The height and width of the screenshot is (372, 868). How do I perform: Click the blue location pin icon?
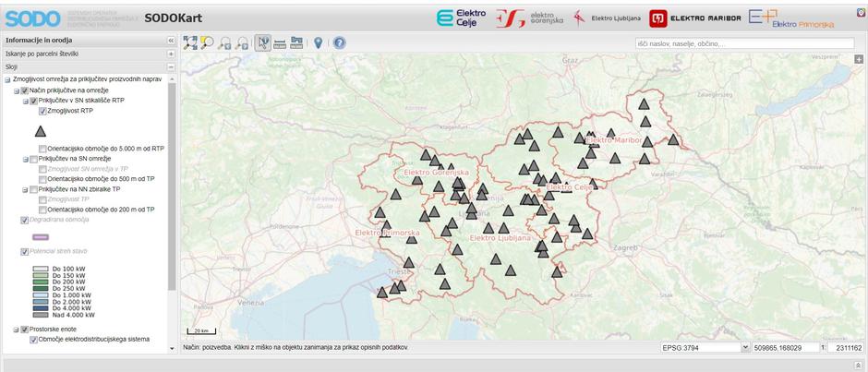point(319,42)
